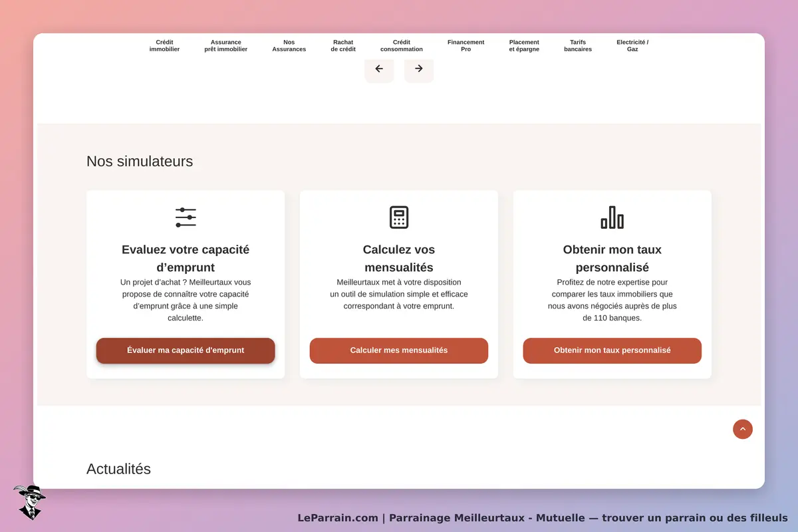The width and height of the screenshot is (798, 532).
Task: Click the bar chart icon above taux personnalisé
Action: coord(612,217)
